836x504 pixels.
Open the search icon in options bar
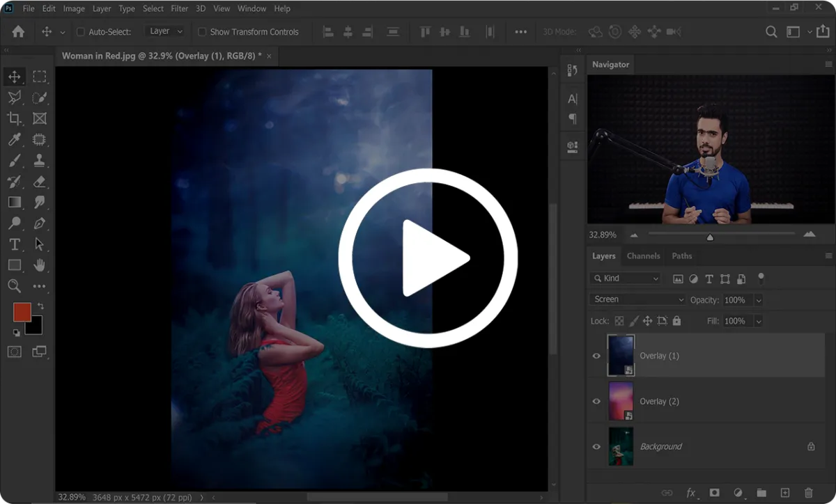click(x=771, y=32)
